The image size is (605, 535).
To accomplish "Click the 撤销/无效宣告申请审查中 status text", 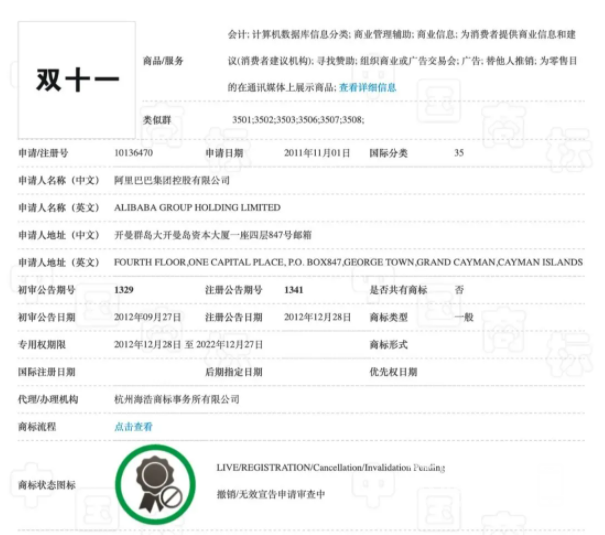I will point(271,494).
